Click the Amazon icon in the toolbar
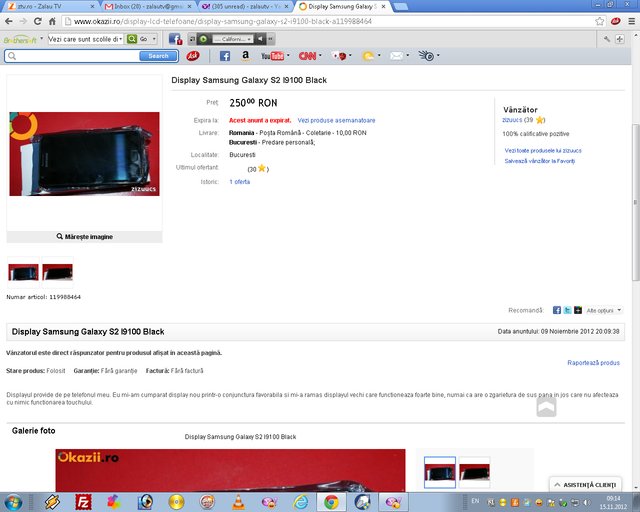Viewport: 640px width, 512px height. coord(245,56)
